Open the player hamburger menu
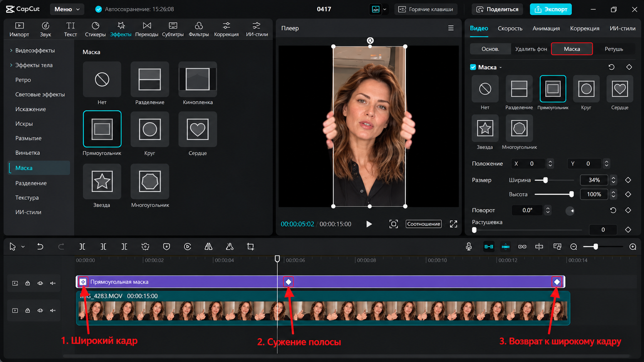Screen dimensions: 644x362 tap(451, 28)
